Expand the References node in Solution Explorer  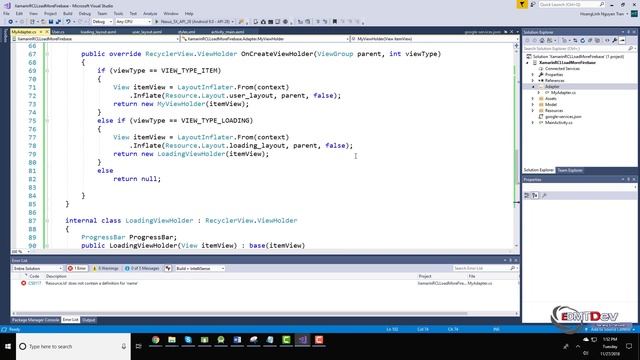coord(533,81)
